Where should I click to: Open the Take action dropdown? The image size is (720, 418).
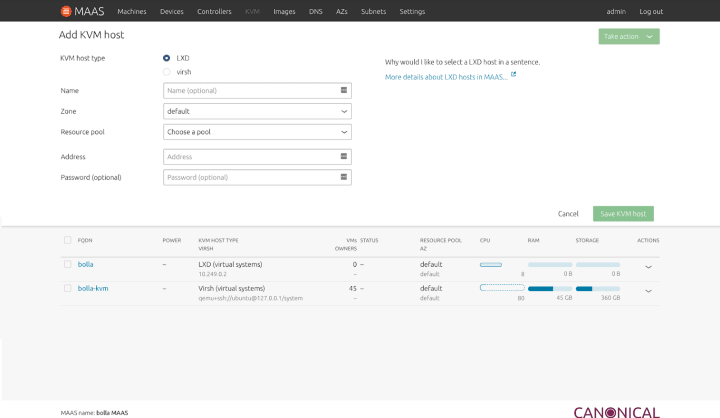[x=629, y=36]
